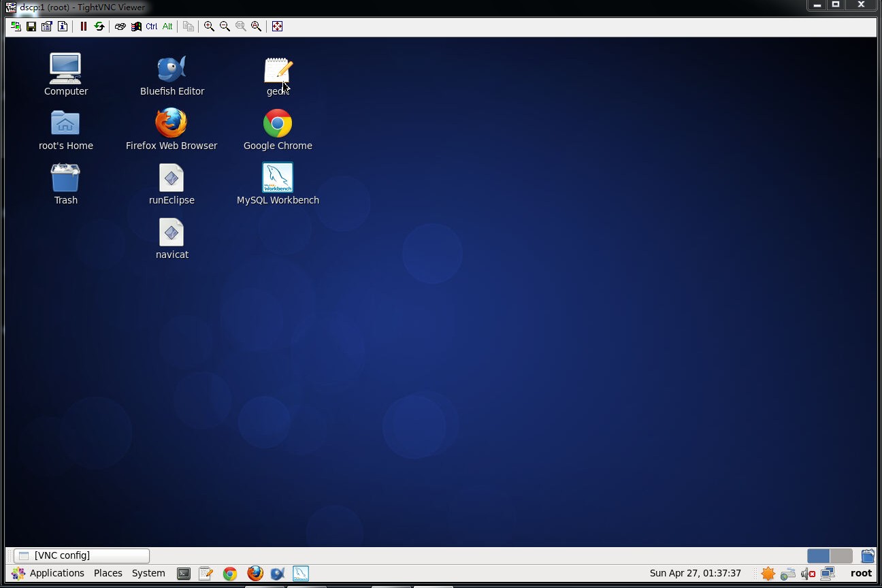Screen dimensions: 882x588
Task: Click the orange update notification icon
Action: pyautogui.click(x=768, y=574)
